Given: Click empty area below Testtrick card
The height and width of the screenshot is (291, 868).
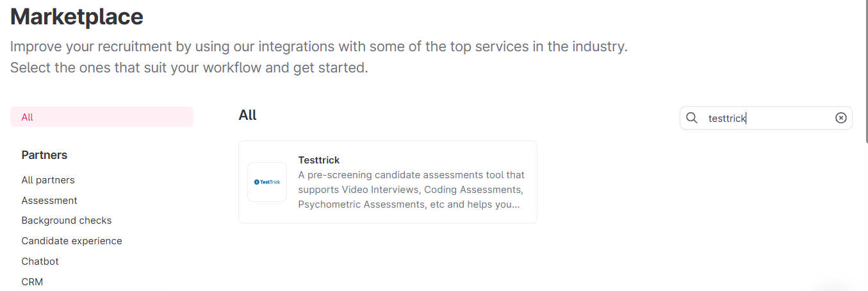Looking at the screenshot, I should (388, 256).
